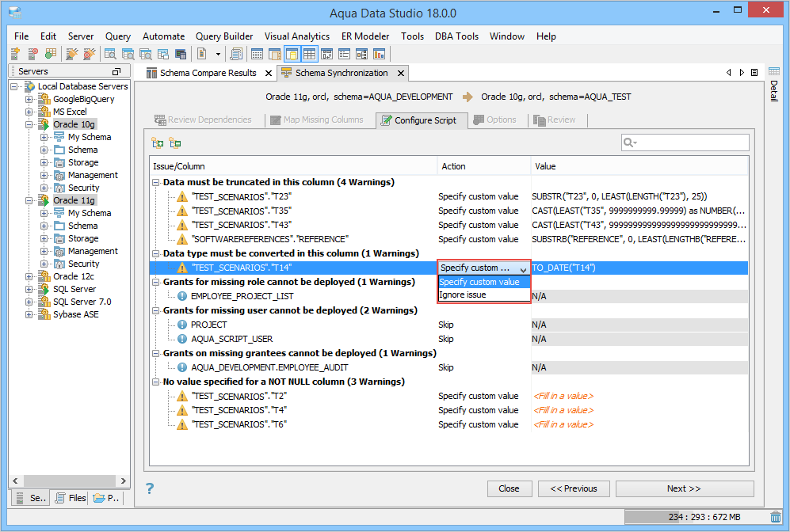This screenshot has width=790, height=532.
Task: Click the memory usage status indicator
Action: 696,517
